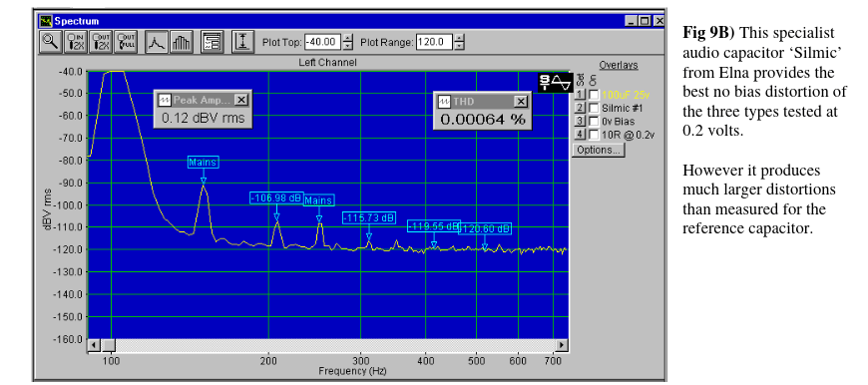Increase the Plot Top value with up arrow
Viewport: 868px width, 385px height.
(347, 38)
